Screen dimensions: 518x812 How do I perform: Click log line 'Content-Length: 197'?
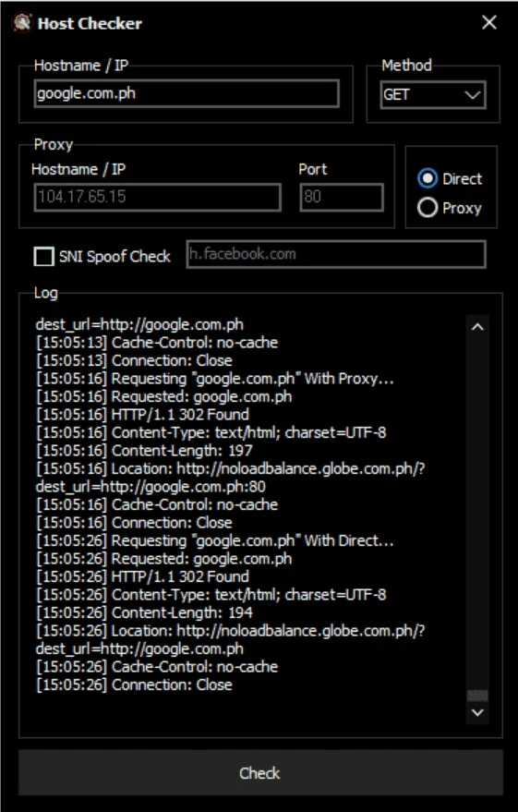click(144, 451)
